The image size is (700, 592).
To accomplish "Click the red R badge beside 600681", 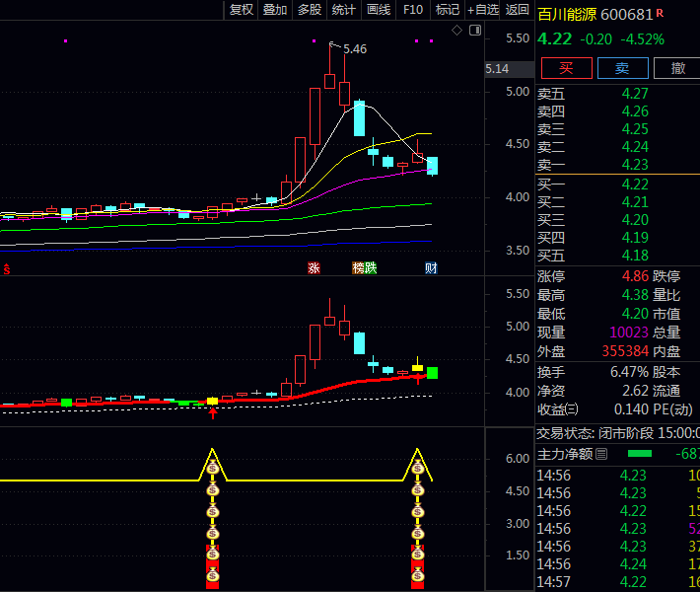I will (660, 13).
